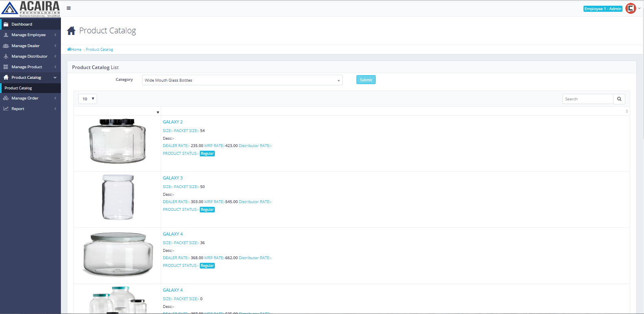This screenshot has width=644, height=314.
Task: Click the Manage Order icon in sidebar
Action: tap(6, 98)
